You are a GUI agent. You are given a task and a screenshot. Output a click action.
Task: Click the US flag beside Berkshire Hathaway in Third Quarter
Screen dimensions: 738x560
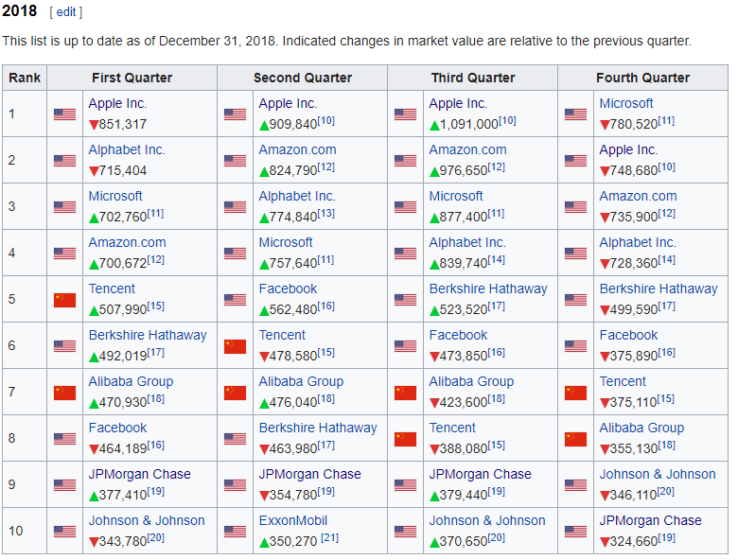405,300
